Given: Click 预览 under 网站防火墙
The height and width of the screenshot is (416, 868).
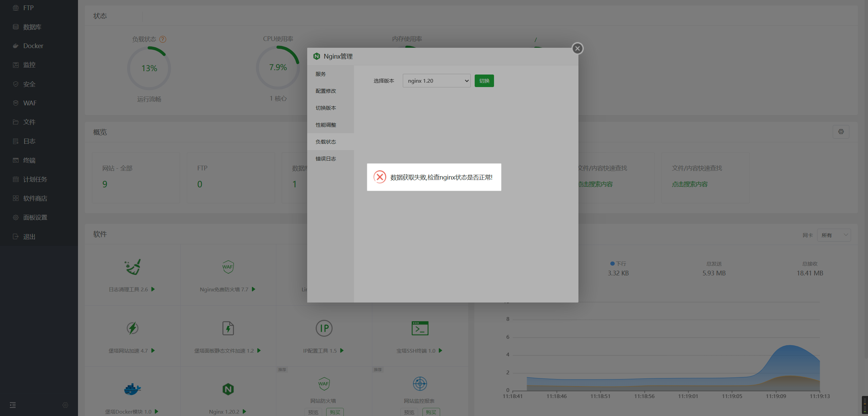Looking at the screenshot, I should [313, 412].
